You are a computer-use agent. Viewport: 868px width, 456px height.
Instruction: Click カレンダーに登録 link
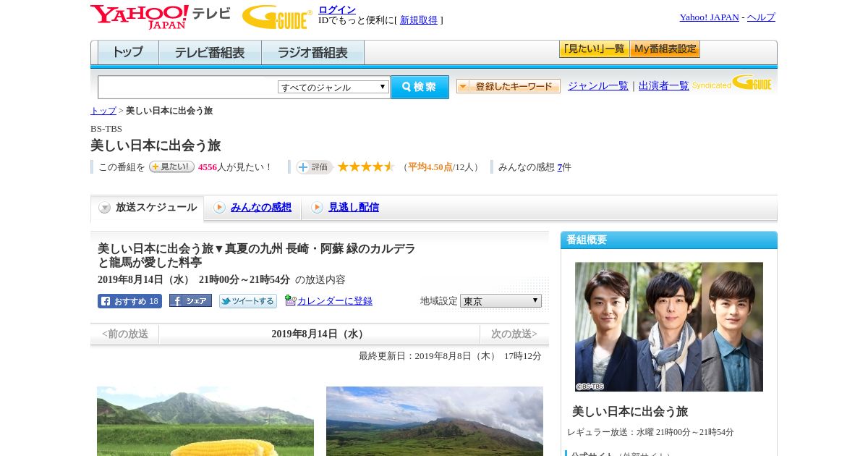click(x=335, y=301)
